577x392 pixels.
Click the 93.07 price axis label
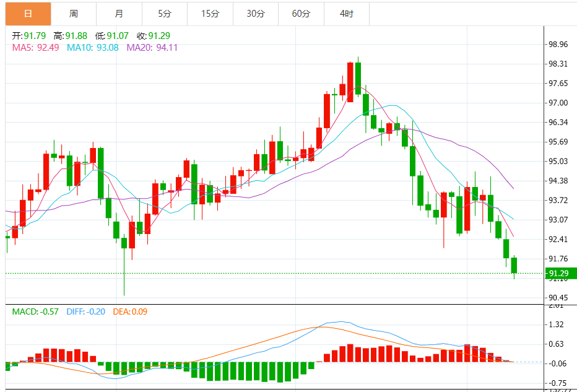click(558, 220)
